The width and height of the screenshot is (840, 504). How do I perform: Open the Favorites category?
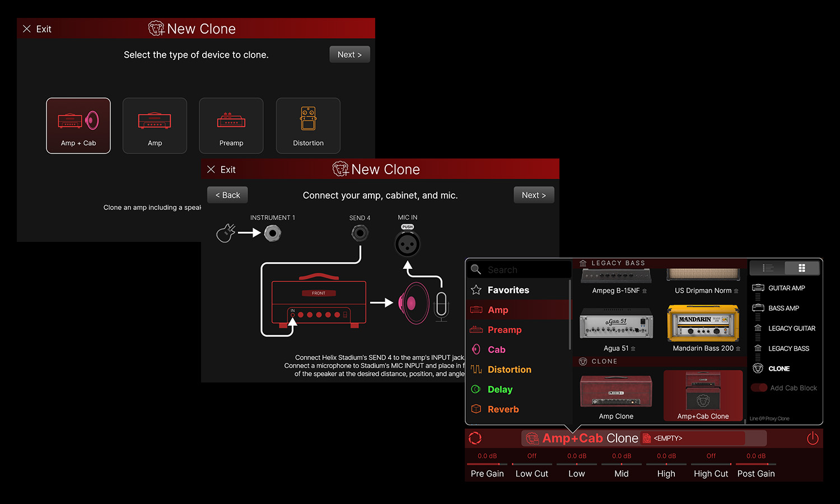pyautogui.click(x=518, y=290)
